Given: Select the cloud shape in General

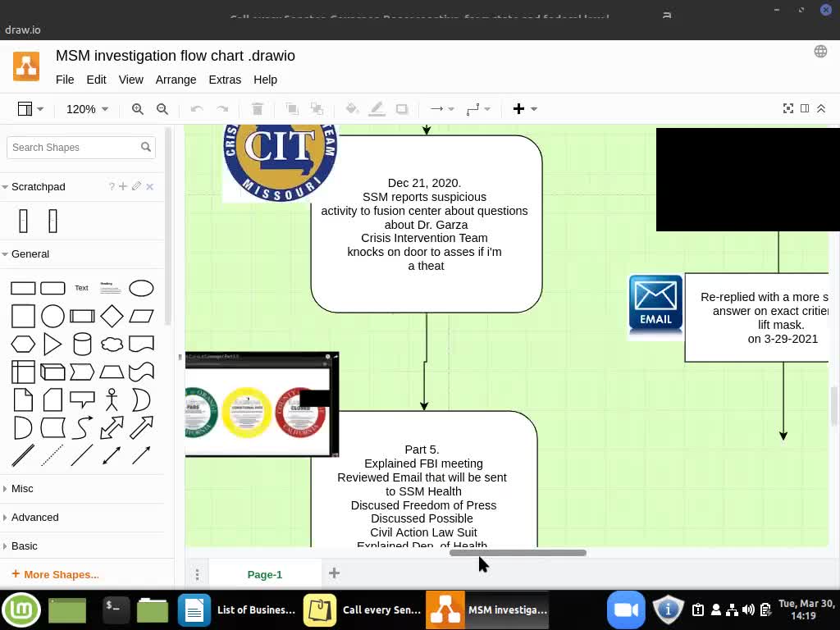Looking at the screenshot, I should point(112,344).
